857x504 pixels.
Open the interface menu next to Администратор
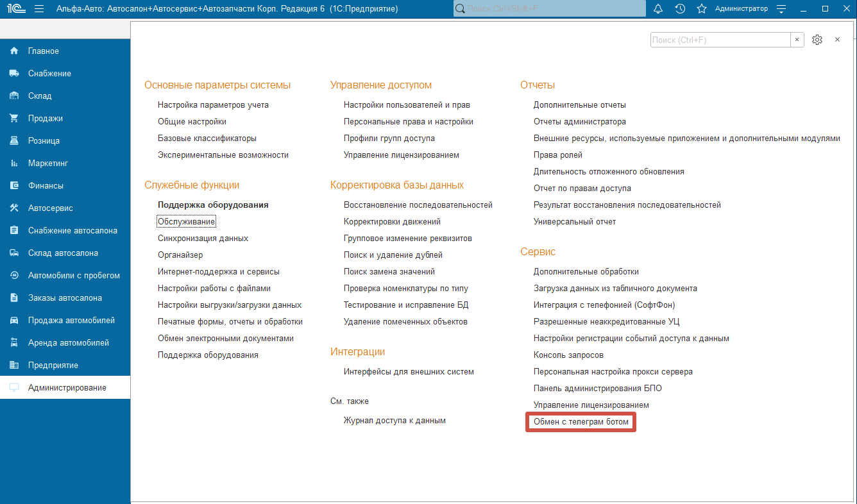[x=781, y=8]
